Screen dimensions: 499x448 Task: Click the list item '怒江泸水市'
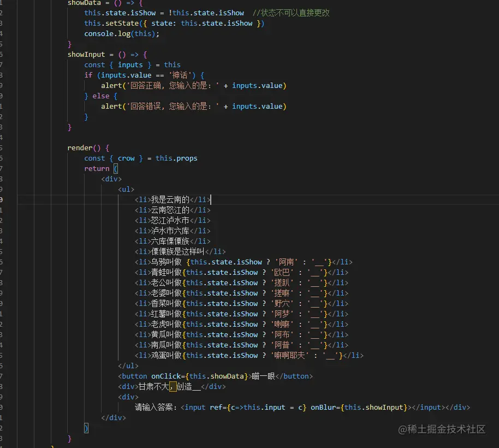coord(173,220)
